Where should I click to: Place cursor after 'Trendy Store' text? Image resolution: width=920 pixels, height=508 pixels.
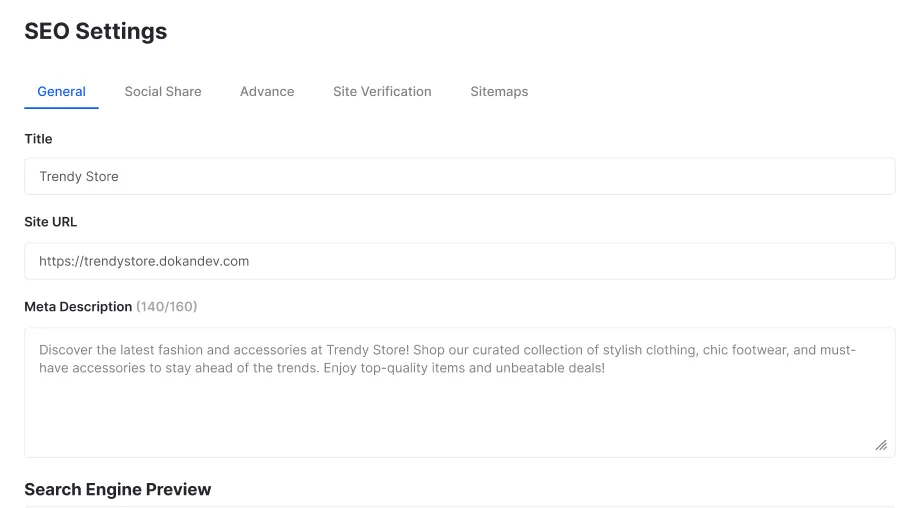[119, 177]
